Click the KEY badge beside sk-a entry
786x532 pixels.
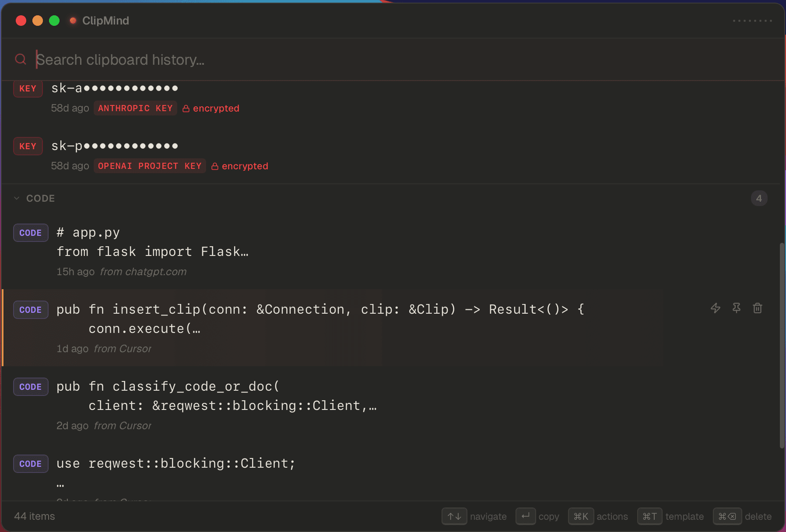point(28,88)
